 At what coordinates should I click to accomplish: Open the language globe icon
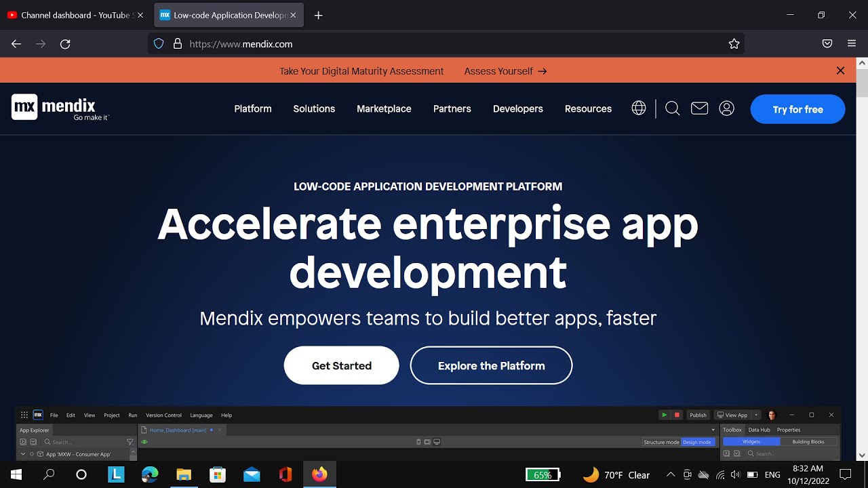click(x=639, y=108)
